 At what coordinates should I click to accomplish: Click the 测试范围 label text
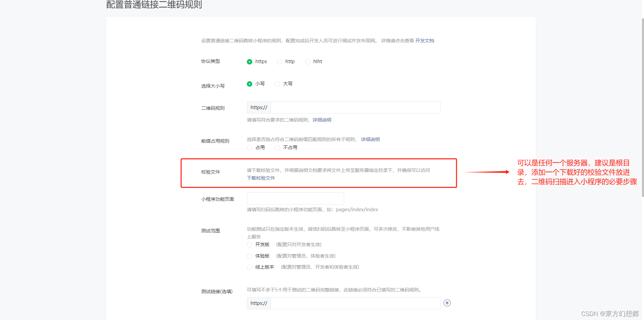click(x=211, y=231)
